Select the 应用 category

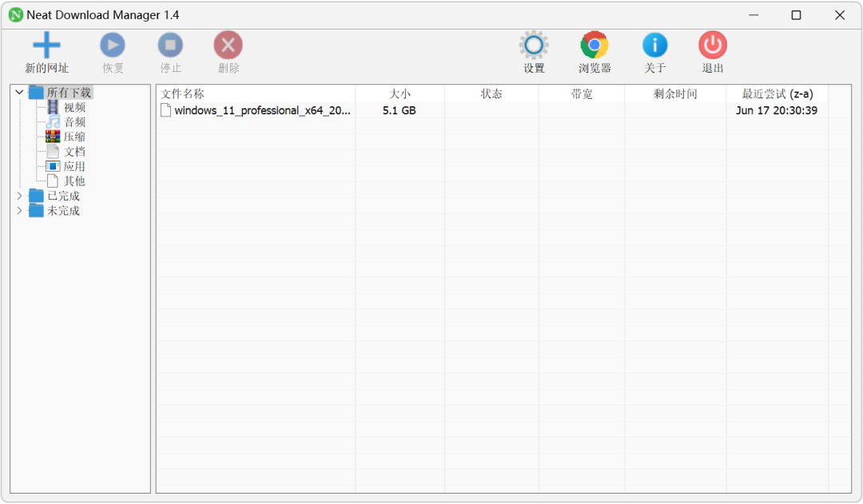click(x=74, y=167)
